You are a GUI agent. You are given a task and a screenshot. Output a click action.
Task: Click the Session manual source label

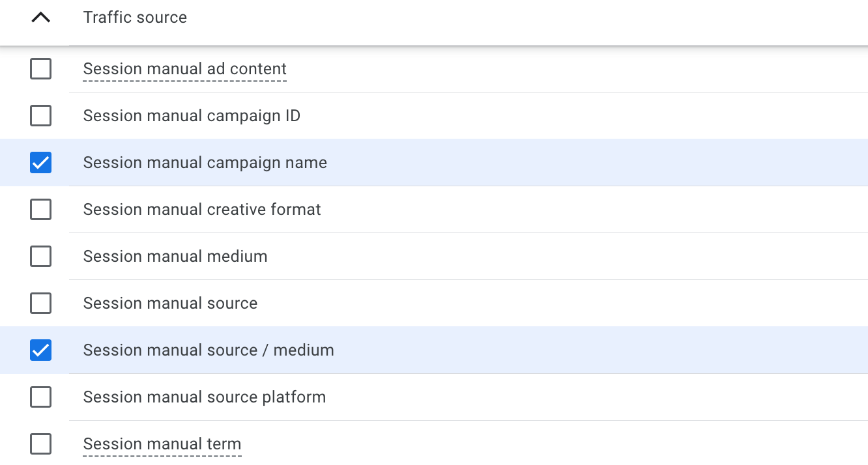(170, 303)
